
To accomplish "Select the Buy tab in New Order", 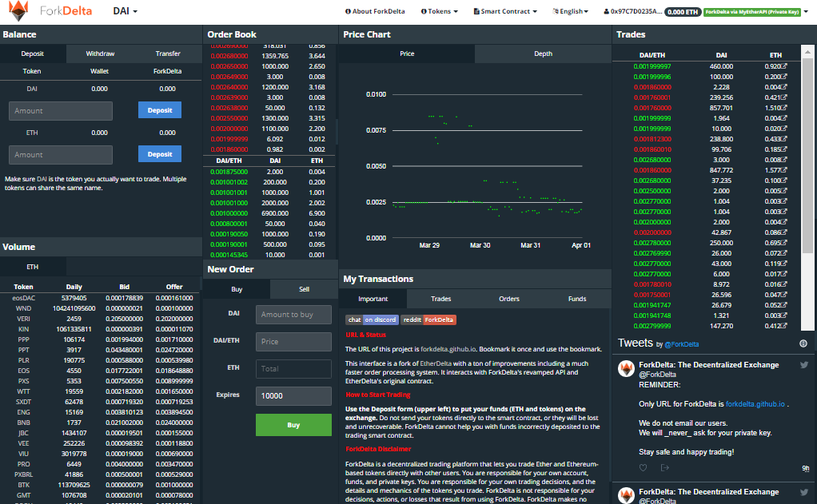I will (x=237, y=289).
